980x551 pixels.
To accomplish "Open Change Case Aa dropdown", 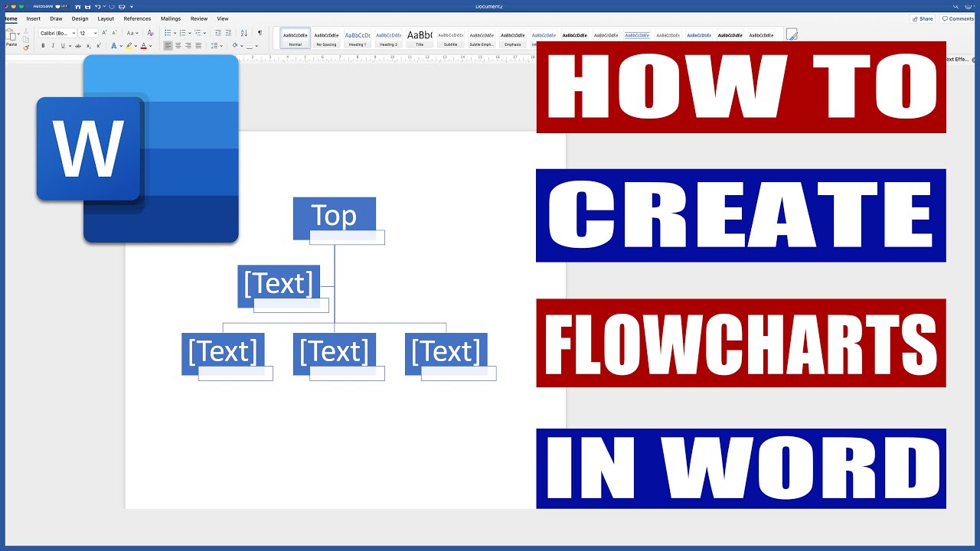I will coord(132,33).
